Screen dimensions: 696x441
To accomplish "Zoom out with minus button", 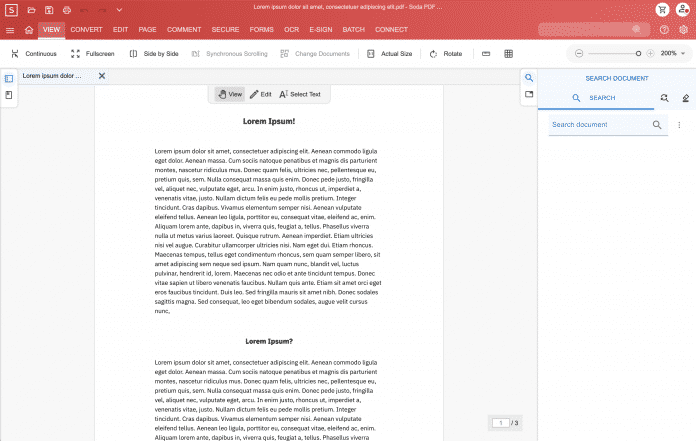I will coord(579,53).
